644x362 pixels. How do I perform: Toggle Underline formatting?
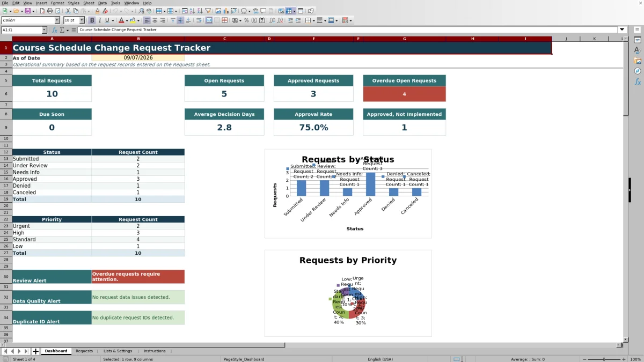(x=107, y=20)
